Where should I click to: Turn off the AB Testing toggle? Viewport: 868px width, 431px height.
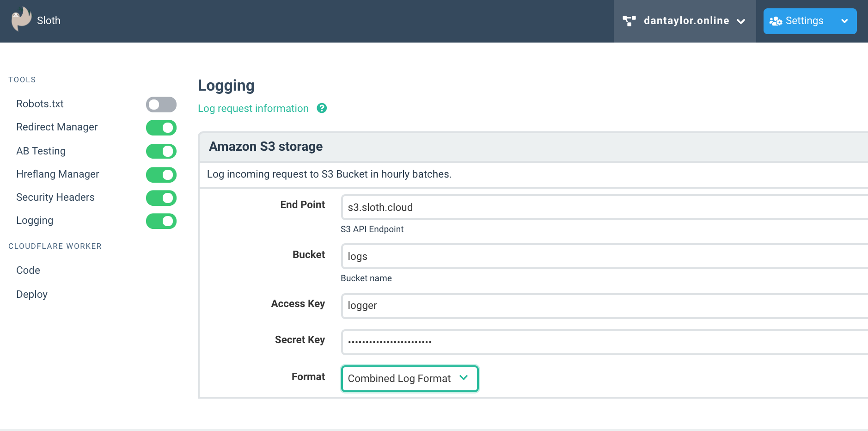click(161, 151)
